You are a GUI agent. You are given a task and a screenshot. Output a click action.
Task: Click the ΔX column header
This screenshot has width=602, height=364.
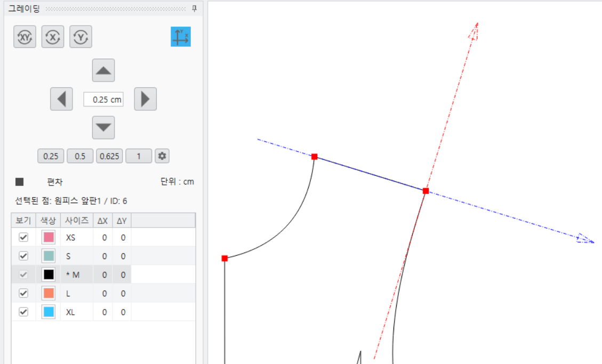[x=102, y=221]
